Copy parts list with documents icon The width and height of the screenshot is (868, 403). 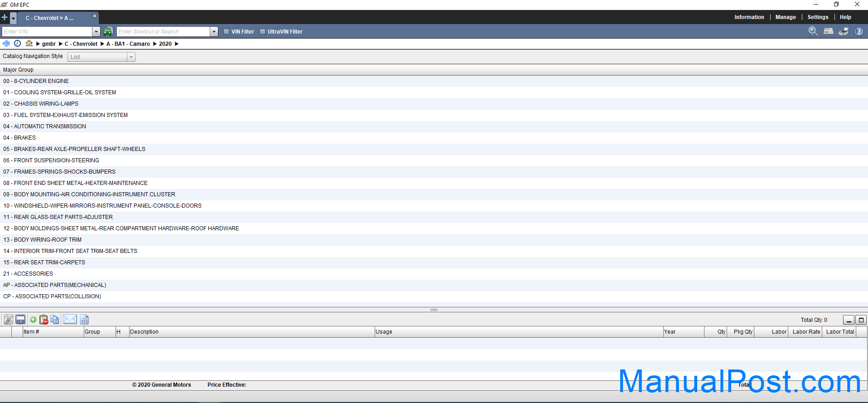tap(55, 320)
